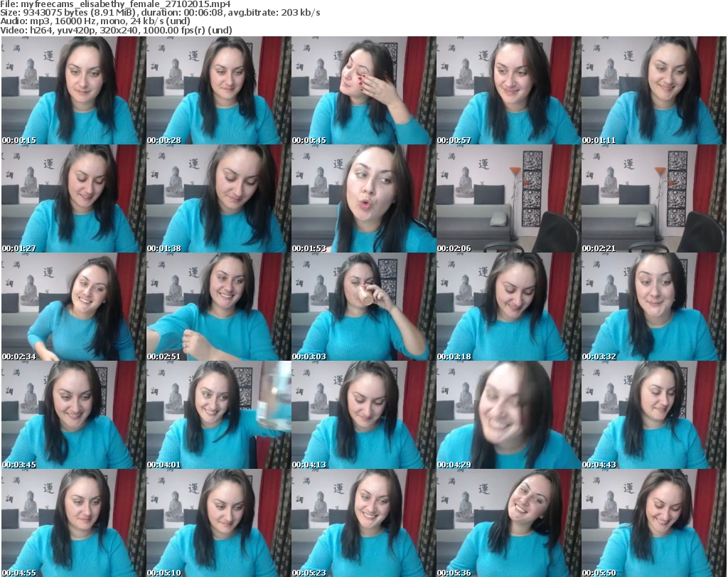
Task: Open the frame stamped 00:00:45
Action: click(363, 90)
